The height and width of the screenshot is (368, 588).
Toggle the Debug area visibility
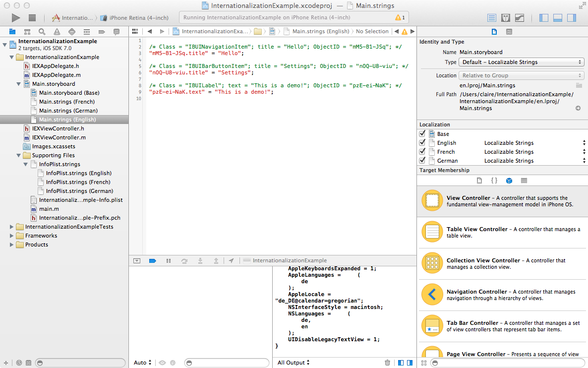[x=558, y=18]
